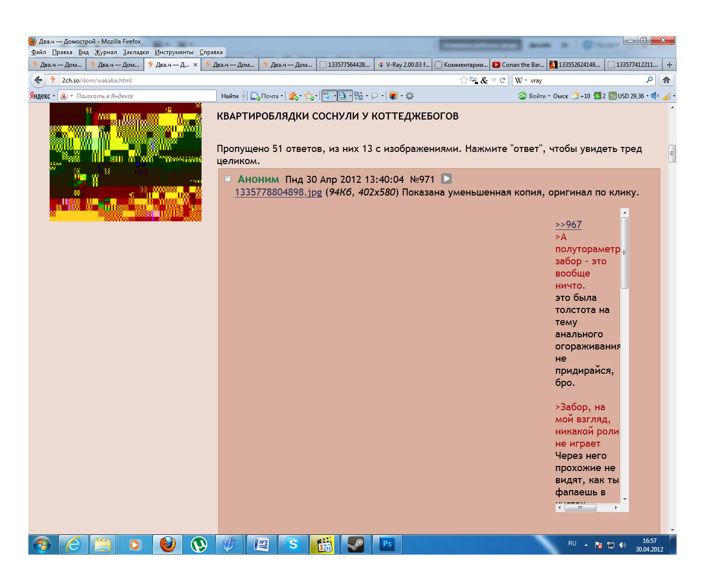Screen dimensions: 712x588
Task: Click the Найти search button
Action: coord(230,96)
